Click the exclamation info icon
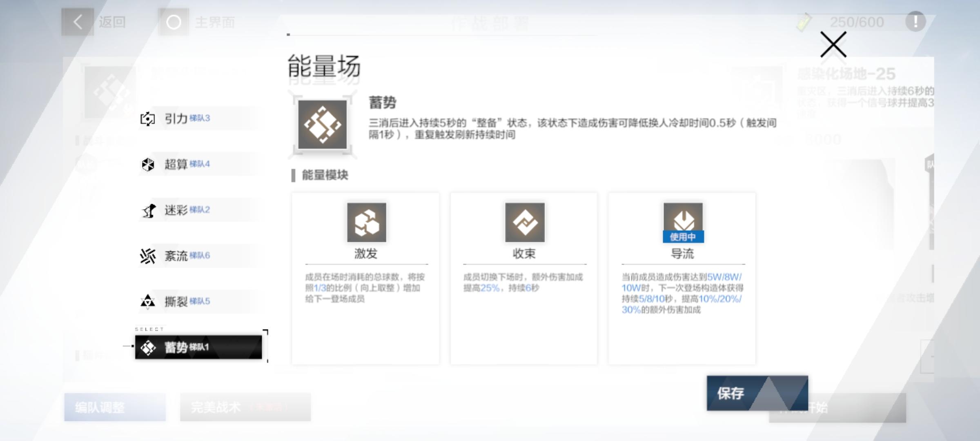 915,21
